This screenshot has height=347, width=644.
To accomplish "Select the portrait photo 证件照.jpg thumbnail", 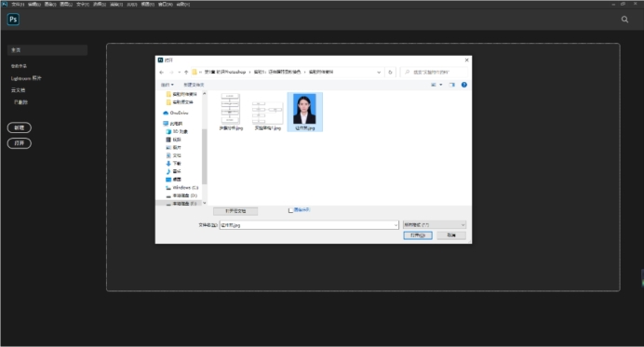I will pos(304,112).
